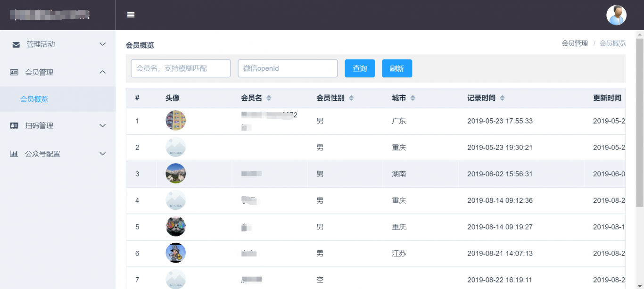Click the 查询 search button
Screen dimensions: 644x289
[360, 68]
